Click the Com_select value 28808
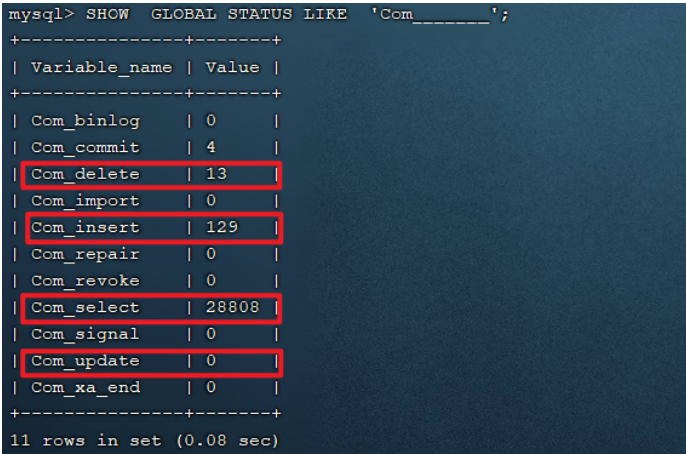Viewport: 686px width, 454px height. 232,308
